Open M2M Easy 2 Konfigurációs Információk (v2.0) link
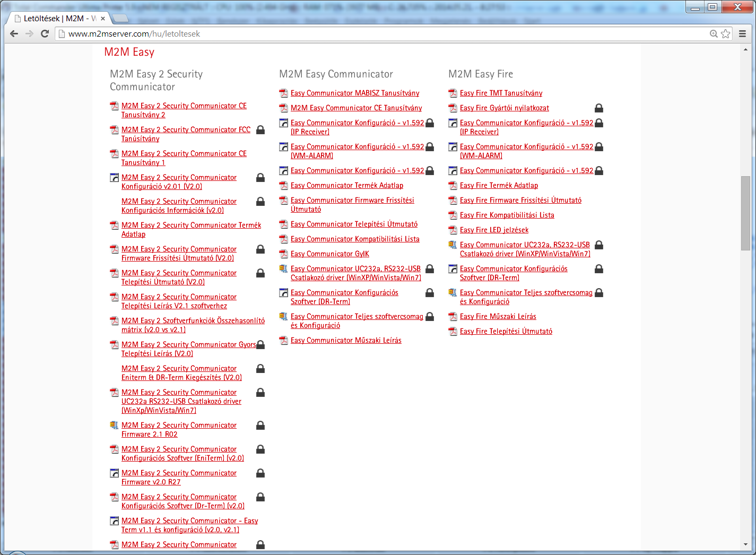Screen dimensions: 756x555 point(179,206)
